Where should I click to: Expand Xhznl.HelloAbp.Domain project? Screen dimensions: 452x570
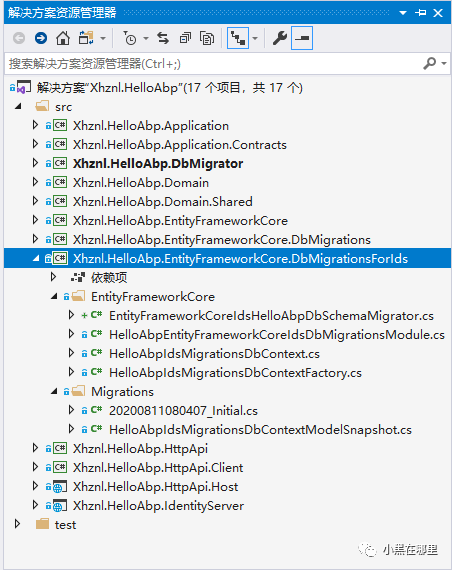(x=35, y=182)
